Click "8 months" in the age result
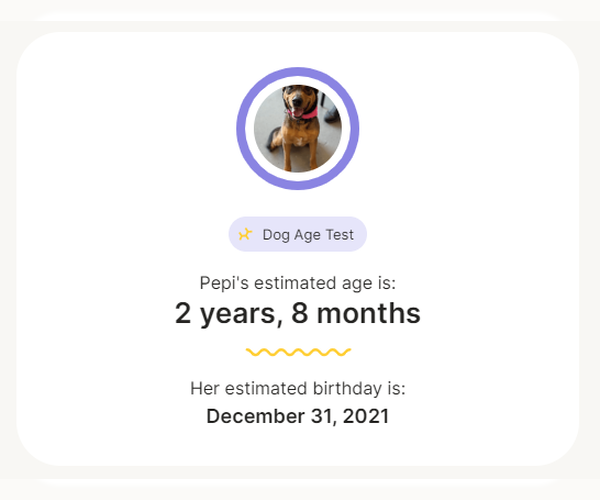 click(356, 313)
